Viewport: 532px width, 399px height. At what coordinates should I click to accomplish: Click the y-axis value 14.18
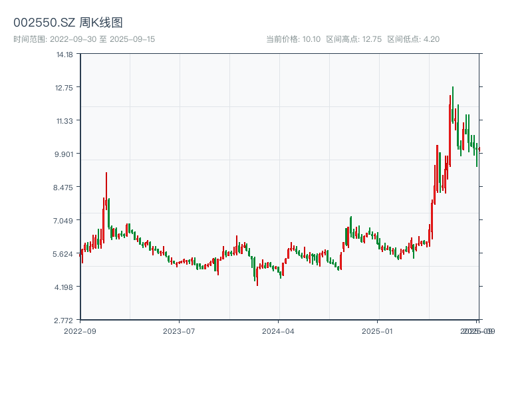click(x=65, y=55)
